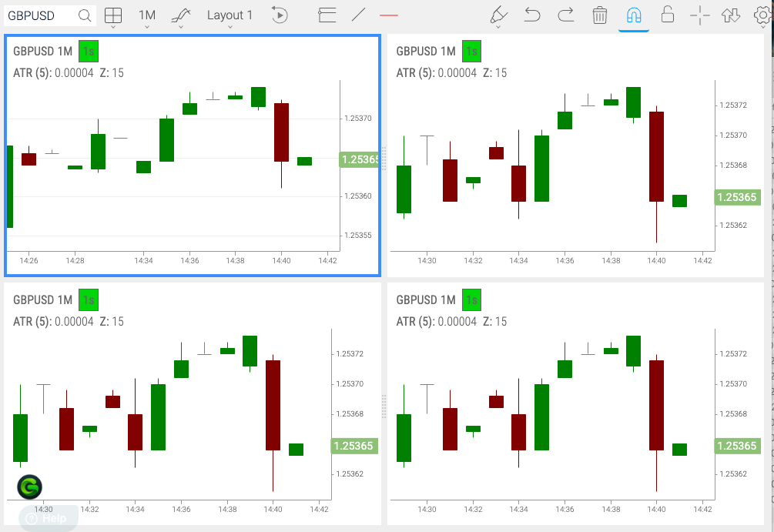Click 1.25368 price label in bottom-left chart

coord(350,414)
